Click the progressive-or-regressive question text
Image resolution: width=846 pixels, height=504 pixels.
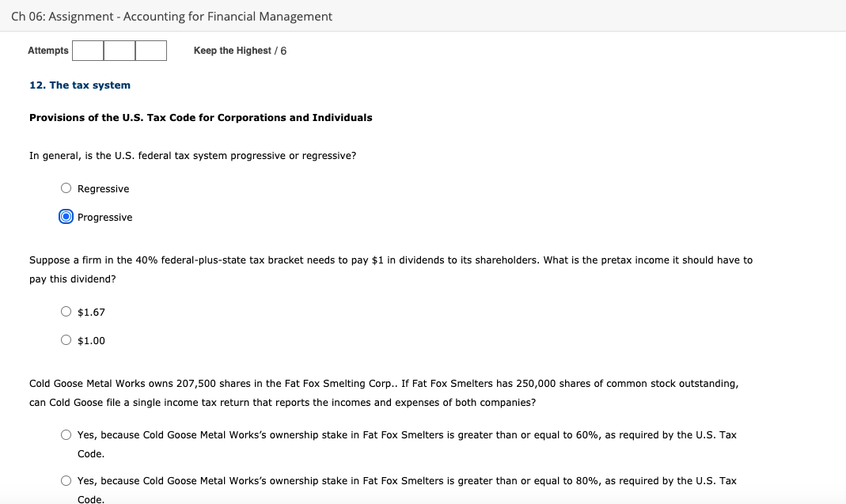click(192, 155)
